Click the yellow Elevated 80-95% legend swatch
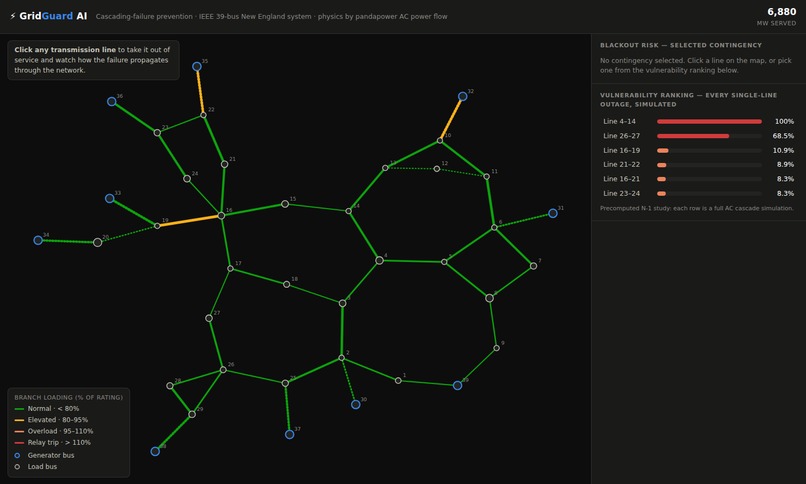The image size is (806, 484). tap(20, 420)
